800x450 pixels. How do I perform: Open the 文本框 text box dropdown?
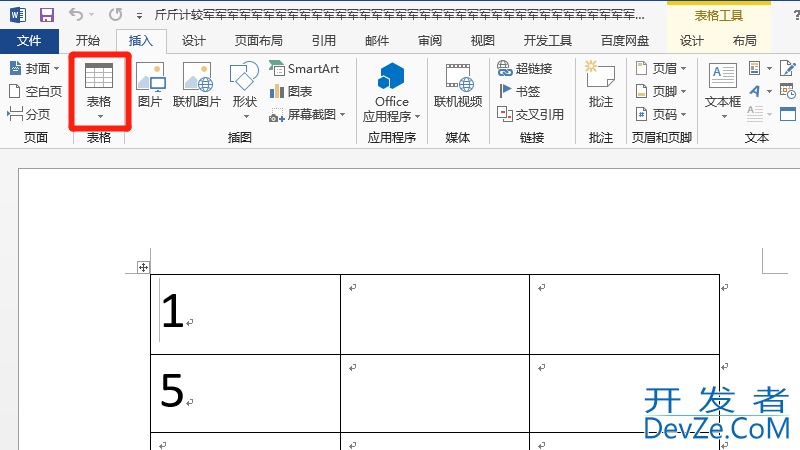pos(723,91)
